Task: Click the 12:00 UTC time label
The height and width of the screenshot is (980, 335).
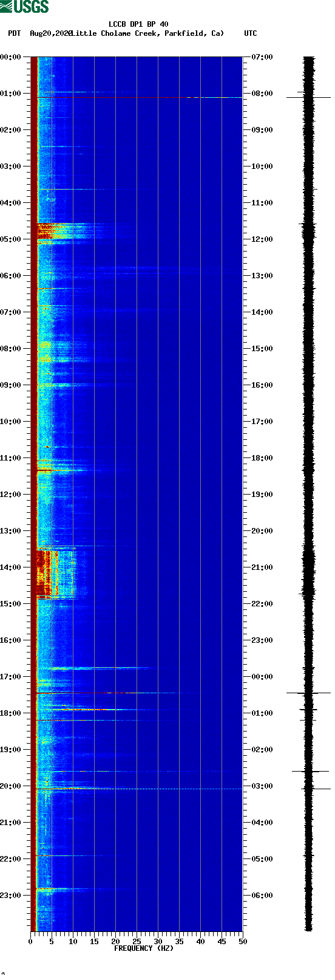Action: (x=262, y=239)
